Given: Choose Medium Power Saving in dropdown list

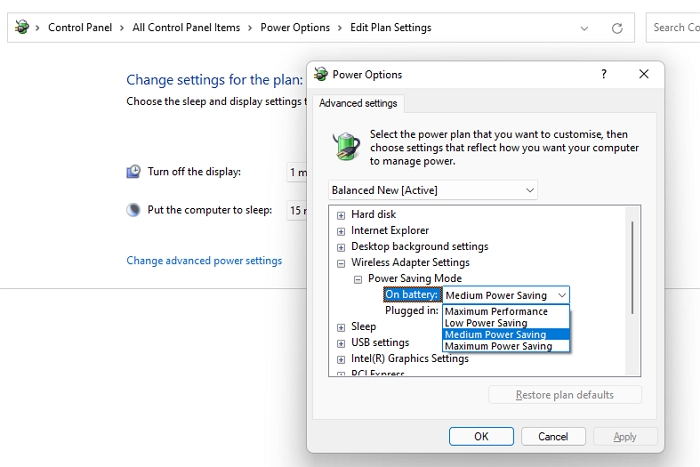Looking at the screenshot, I should pos(506,334).
